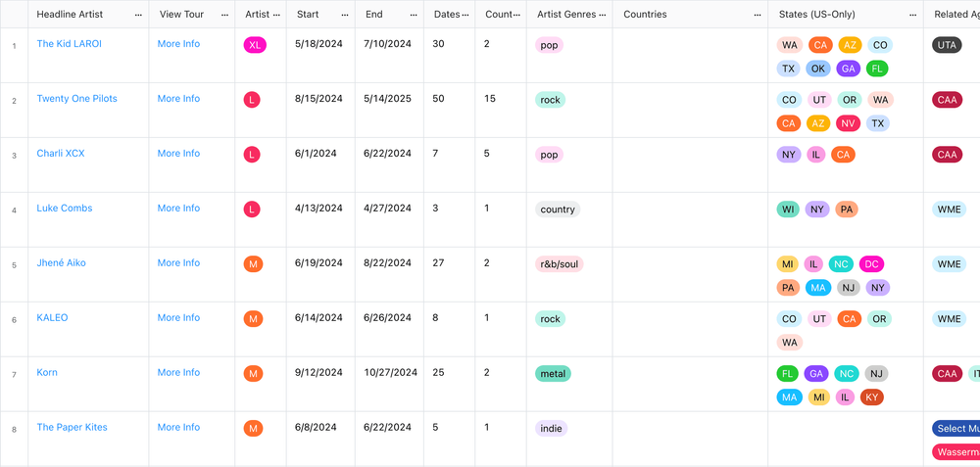Open the Artist Genres column options

602,15
